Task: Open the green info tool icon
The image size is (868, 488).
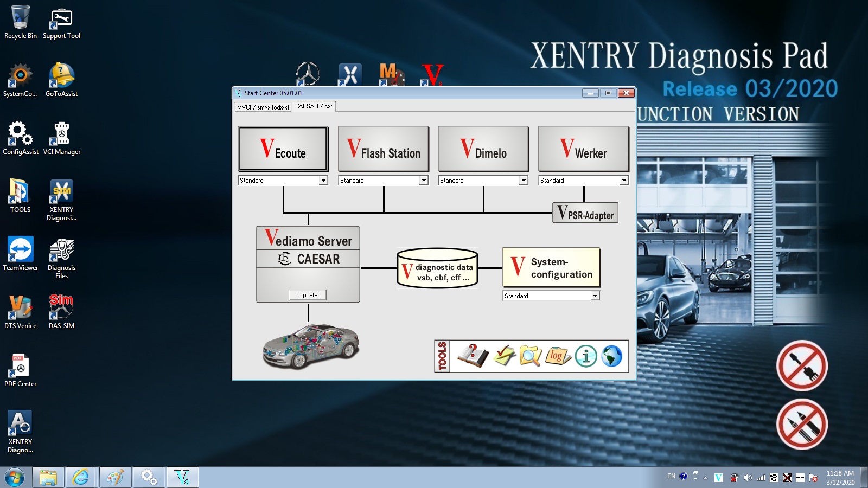Action: point(586,356)
